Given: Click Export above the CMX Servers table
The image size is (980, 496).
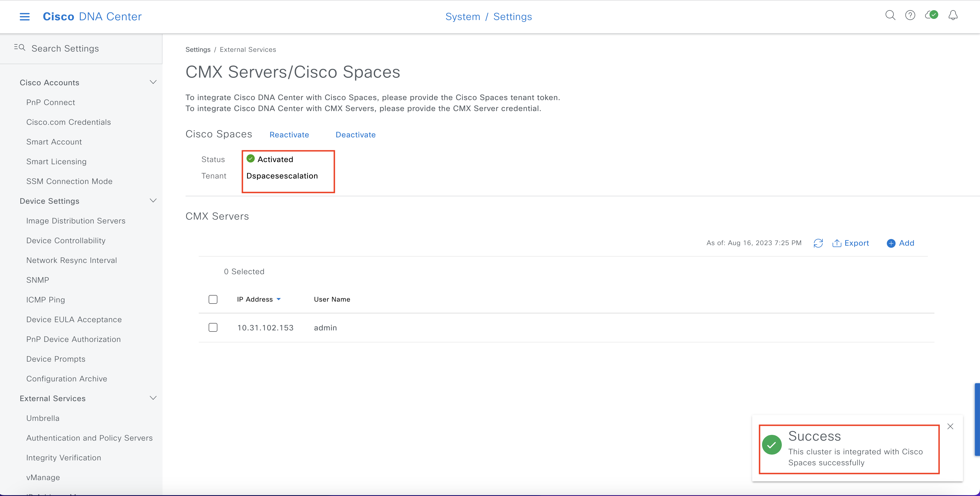Looking at the screenshot, I should [851, 243].
